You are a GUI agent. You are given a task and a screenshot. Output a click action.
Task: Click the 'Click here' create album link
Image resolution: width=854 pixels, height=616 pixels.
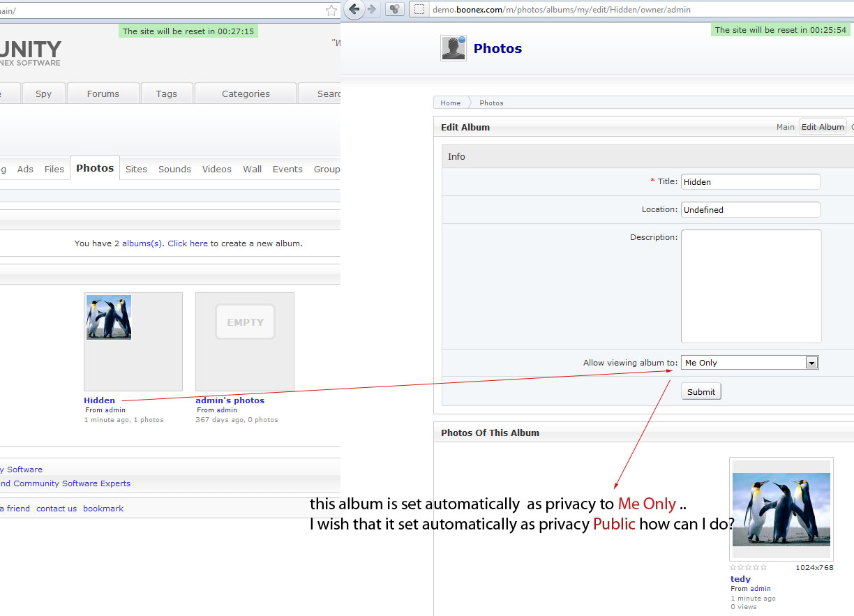[188, 243]
